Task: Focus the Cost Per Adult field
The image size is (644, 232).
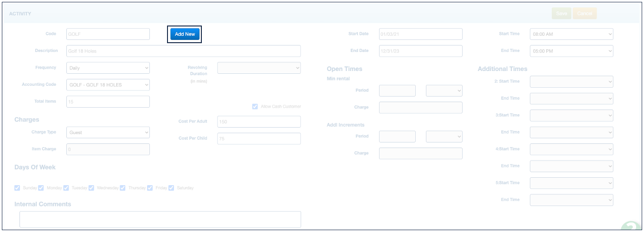Action: 258,122
